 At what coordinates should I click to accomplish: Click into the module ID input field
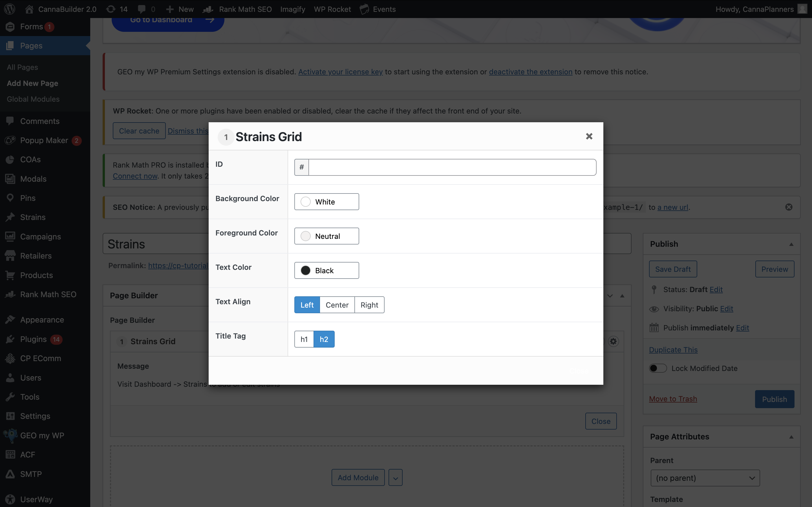[x=452, y=167]
